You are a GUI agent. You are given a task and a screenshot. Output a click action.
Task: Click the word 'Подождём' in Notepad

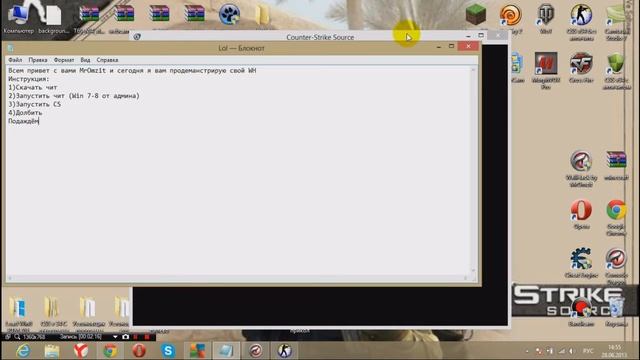click(x=23, y=121)
